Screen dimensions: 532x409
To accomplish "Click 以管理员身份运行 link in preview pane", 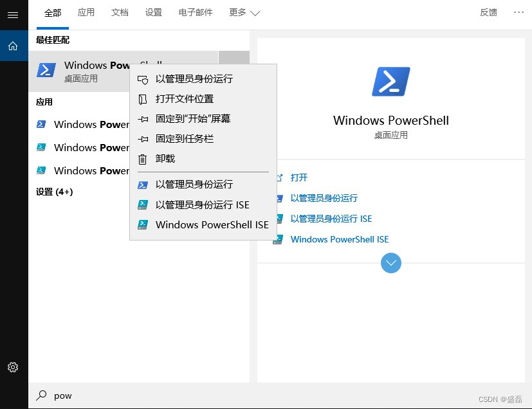I will tap(324, 198).
